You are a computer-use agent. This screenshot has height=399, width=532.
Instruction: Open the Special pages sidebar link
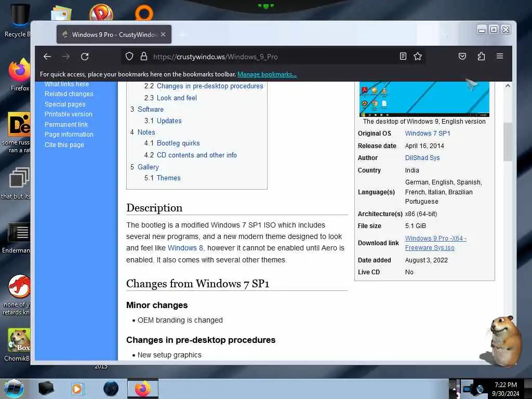[x=65, y=104]
